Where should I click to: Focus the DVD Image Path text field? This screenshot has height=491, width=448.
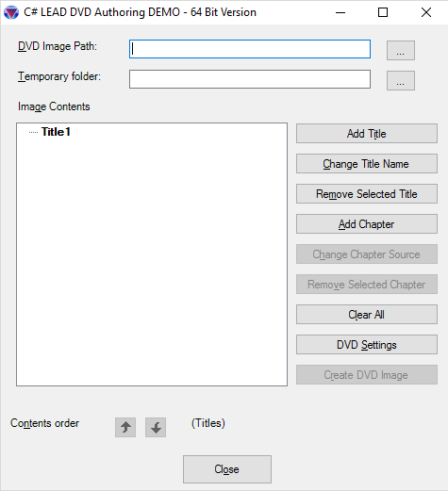250,49
